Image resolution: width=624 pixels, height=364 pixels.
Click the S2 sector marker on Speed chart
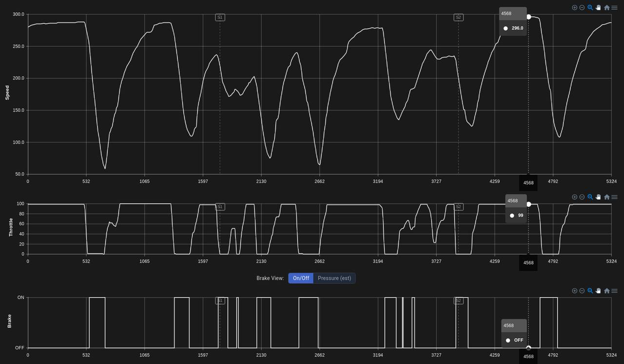pyautogui.click(x=458, y=18)
